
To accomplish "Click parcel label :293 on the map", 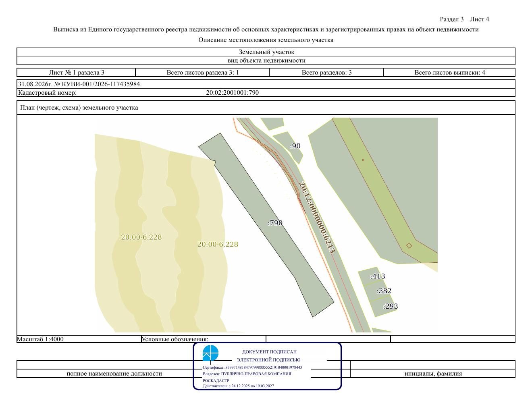I will coord(391,306).
